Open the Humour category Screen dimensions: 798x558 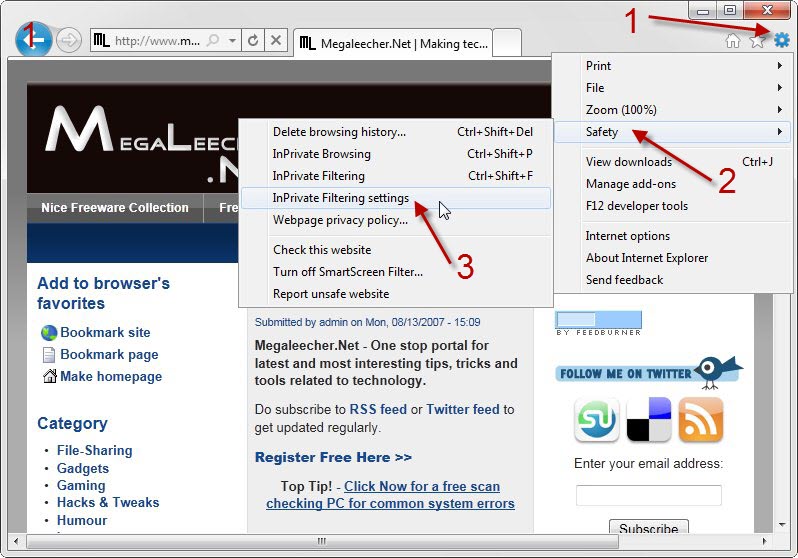coord(82,520)
